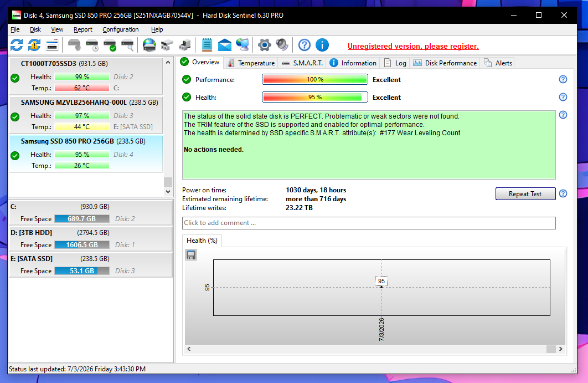The image size is (588, 383).
Task: Click the Refresh disk status toolbar icon
Action: [x=17, y=45]
